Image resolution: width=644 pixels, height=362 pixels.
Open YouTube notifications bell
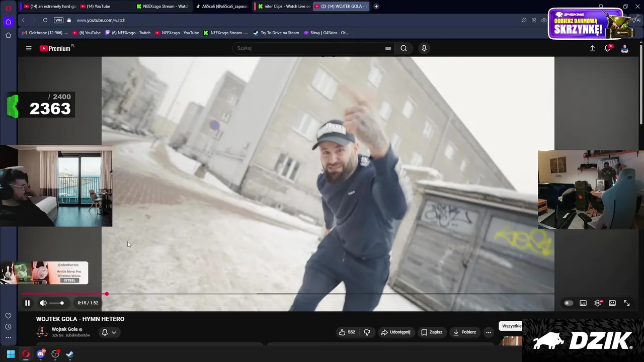click(607, 48)
